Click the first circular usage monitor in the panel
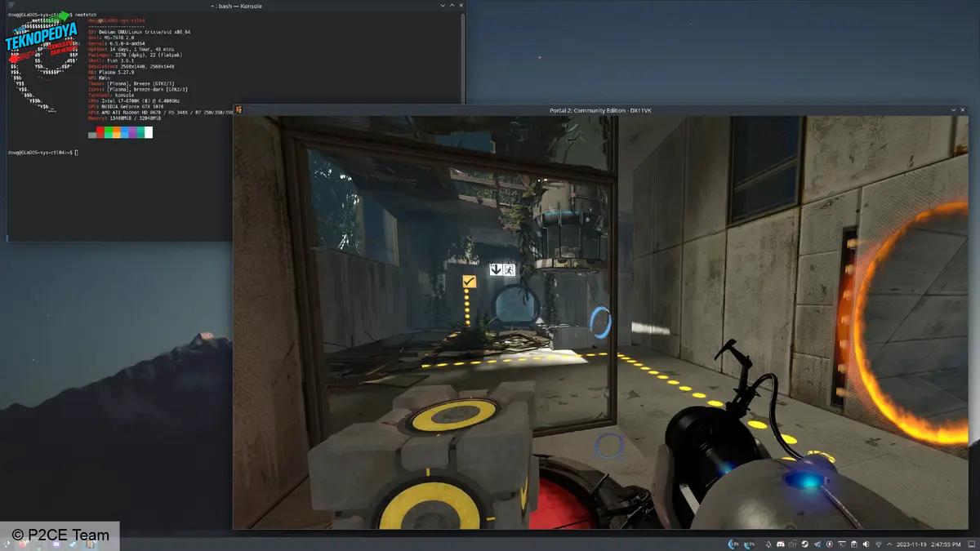This screenshot has height=551, width=980. pos(731,544)
